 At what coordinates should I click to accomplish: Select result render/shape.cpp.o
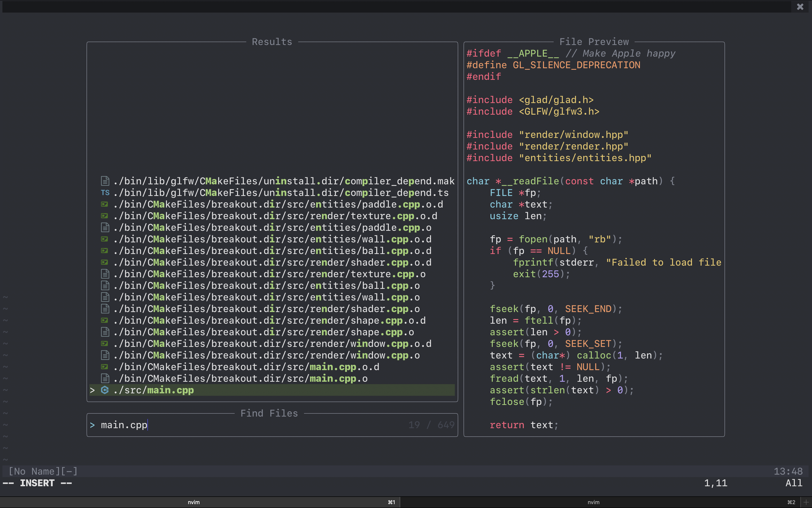[x=272, y=332]
